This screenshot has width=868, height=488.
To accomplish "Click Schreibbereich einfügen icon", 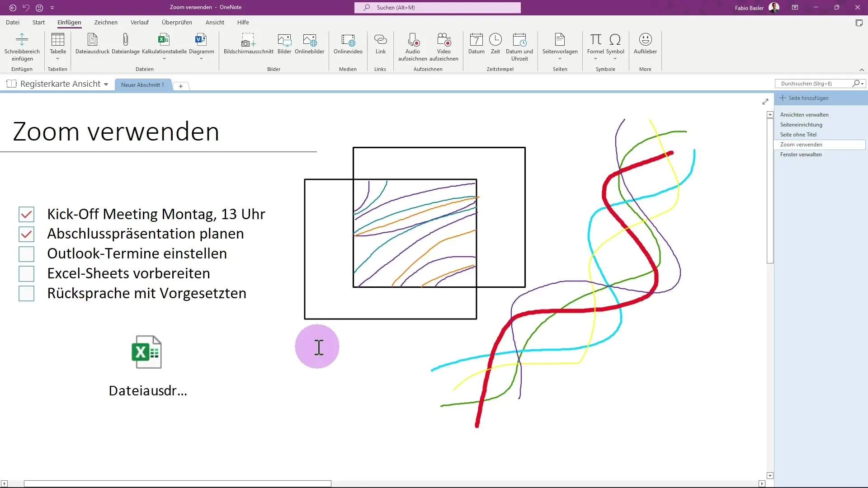I will click(22, 40).
